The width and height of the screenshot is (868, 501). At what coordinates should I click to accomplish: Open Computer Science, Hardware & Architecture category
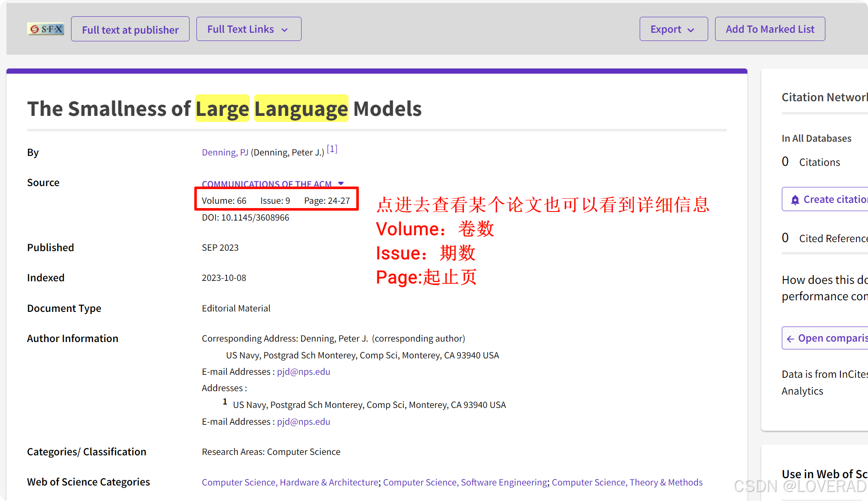(x=290, y=482)
